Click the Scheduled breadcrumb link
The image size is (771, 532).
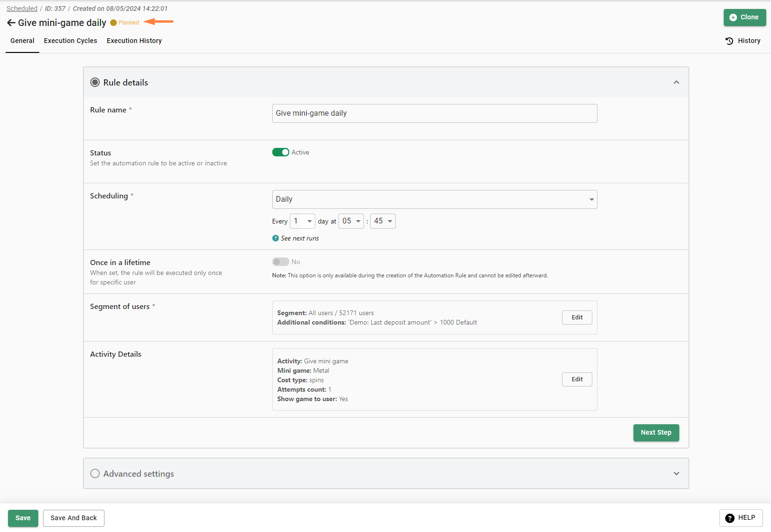(22, 9)
